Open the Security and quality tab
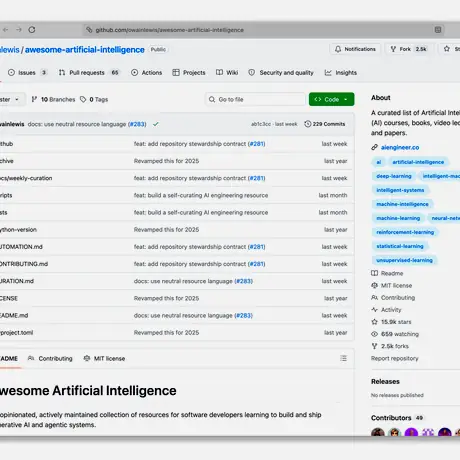 pos(281,73)
